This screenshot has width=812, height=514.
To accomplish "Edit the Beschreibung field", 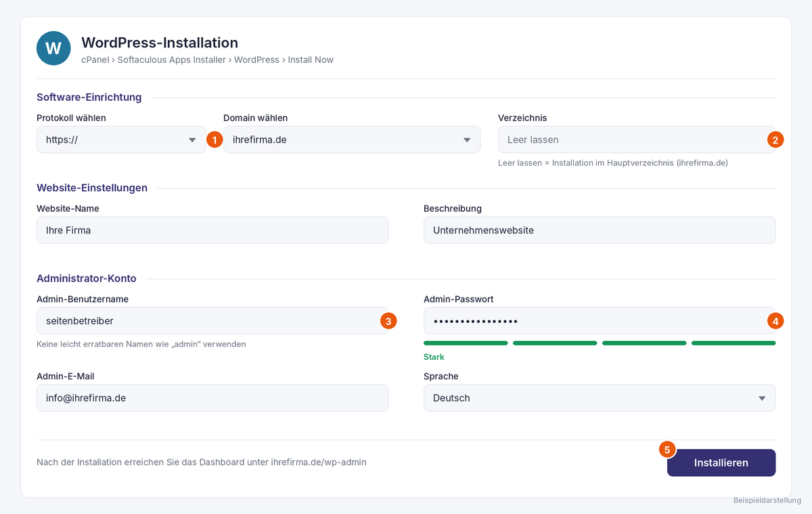I will (x=600, y=230).
